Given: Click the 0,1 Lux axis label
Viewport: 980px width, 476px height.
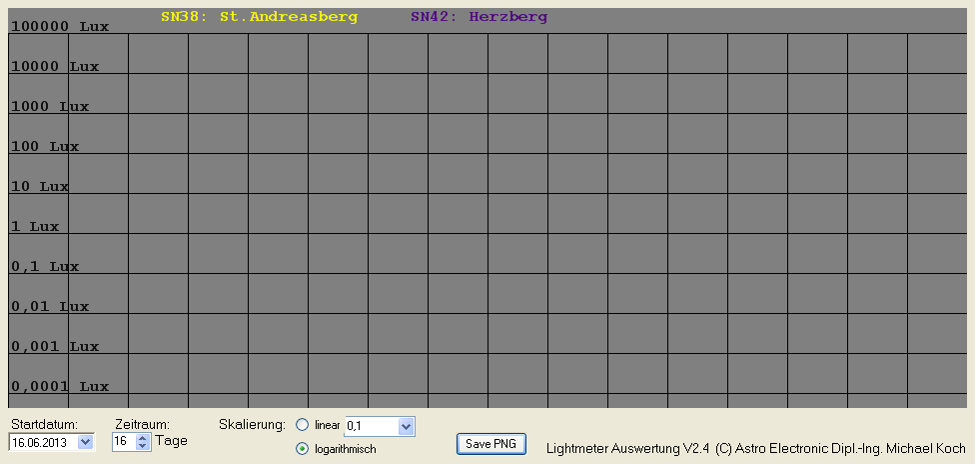Looking at the screenshot, I should tap(45, 266).
